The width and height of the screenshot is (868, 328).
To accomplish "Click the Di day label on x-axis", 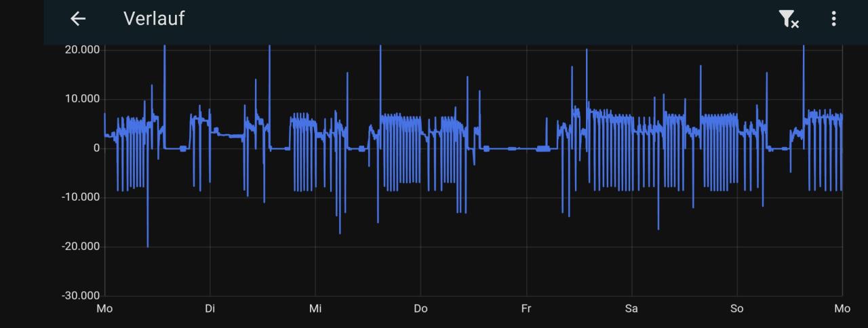I will click(210, 309).
